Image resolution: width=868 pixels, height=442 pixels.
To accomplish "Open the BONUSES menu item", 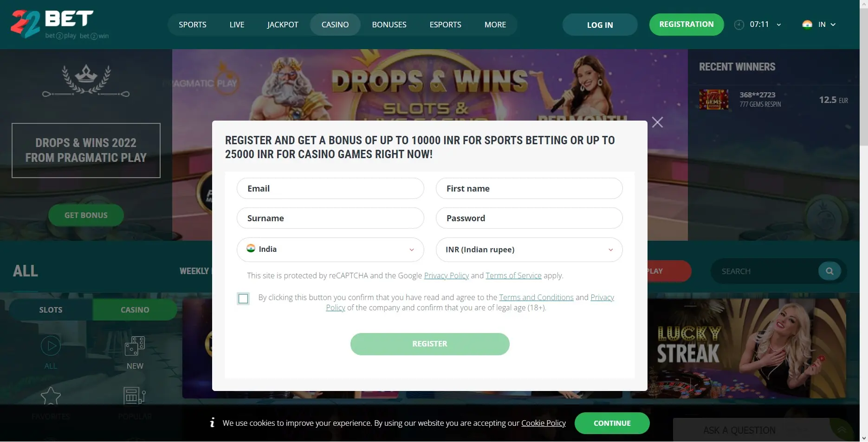I will click(389, 25).
